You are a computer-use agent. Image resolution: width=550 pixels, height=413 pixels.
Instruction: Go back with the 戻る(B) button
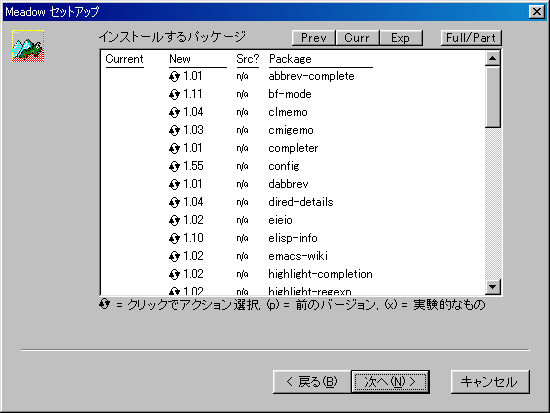312,381
